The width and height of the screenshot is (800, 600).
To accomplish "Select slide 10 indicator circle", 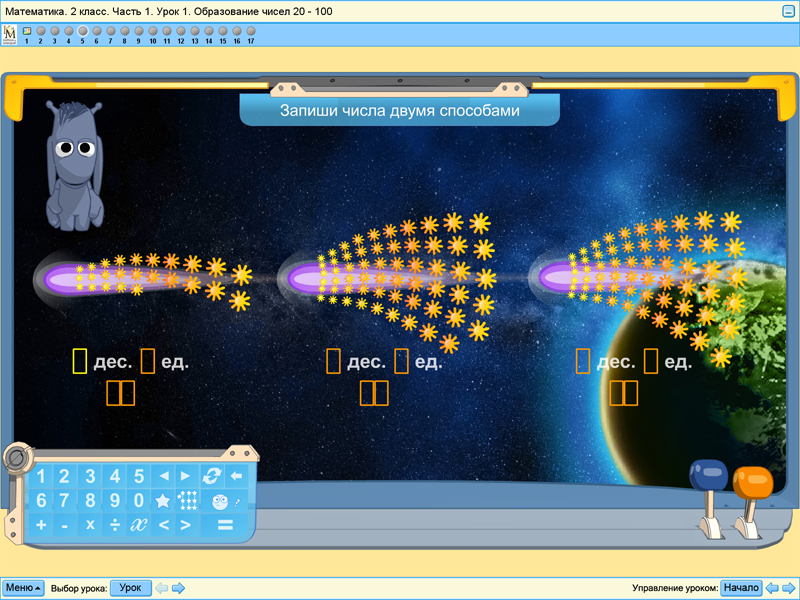I will (x=153, y=31).
